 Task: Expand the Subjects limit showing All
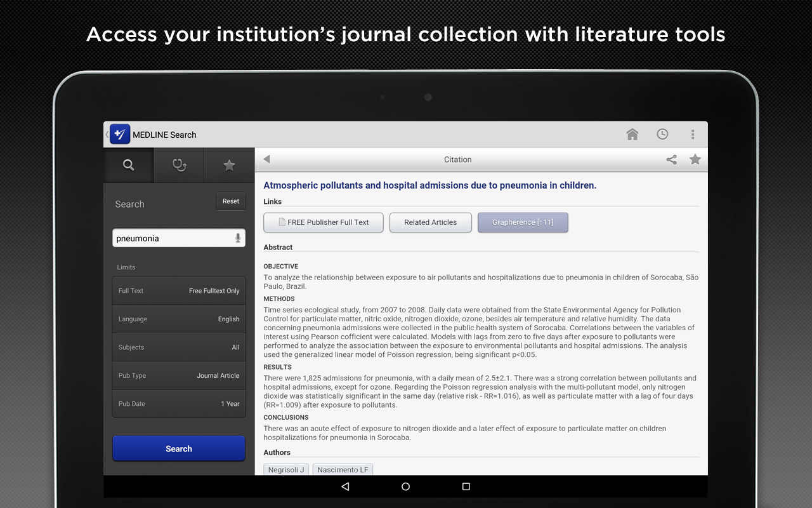(x=178, y=347)
